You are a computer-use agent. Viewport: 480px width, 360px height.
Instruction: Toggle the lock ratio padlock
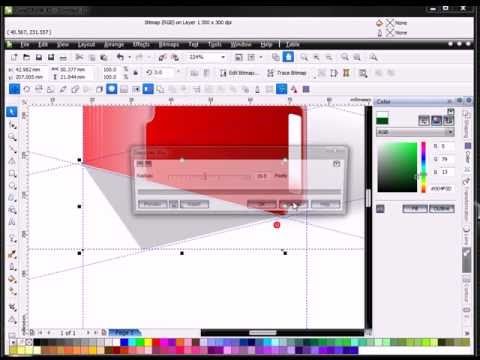[136, 73]
